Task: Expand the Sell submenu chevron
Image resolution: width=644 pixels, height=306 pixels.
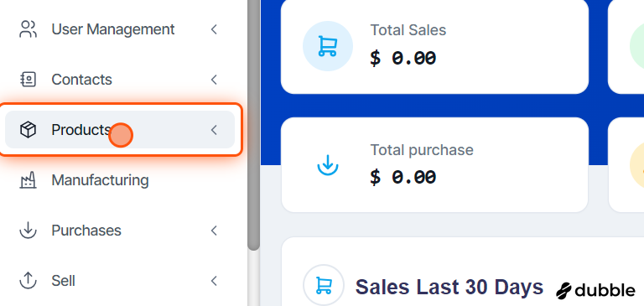Action: tap(214, 281)
